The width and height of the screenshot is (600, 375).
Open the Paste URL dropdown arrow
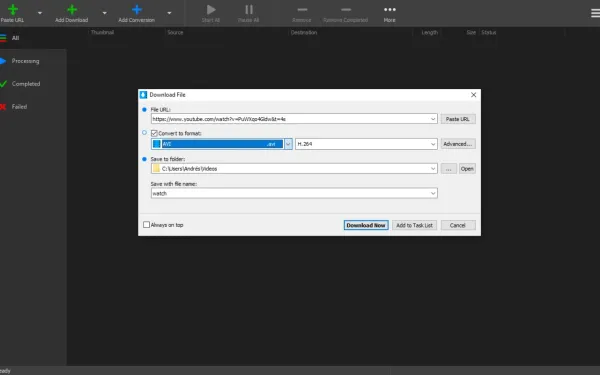[40, 13]
